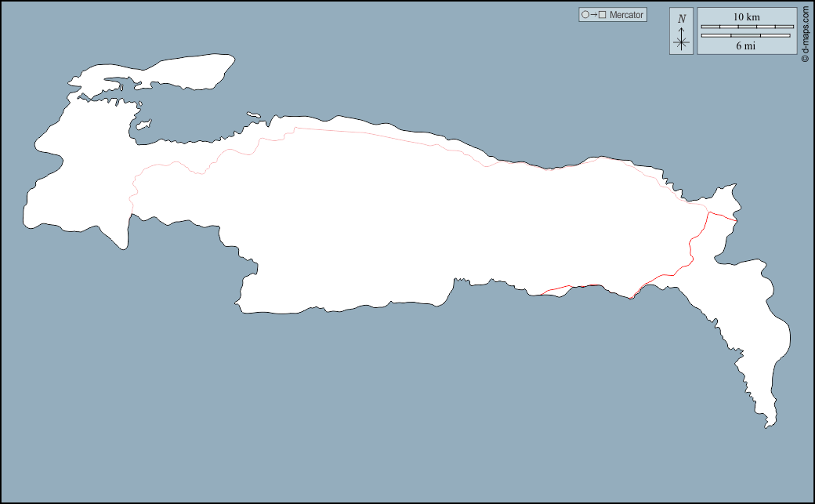Click the lower miles scale bar
Viewport: 815px width, 504px height.
(746, 35)
